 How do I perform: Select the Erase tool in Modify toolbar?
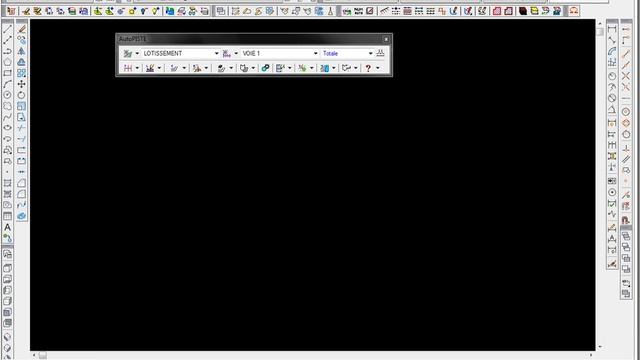[22, 29]
